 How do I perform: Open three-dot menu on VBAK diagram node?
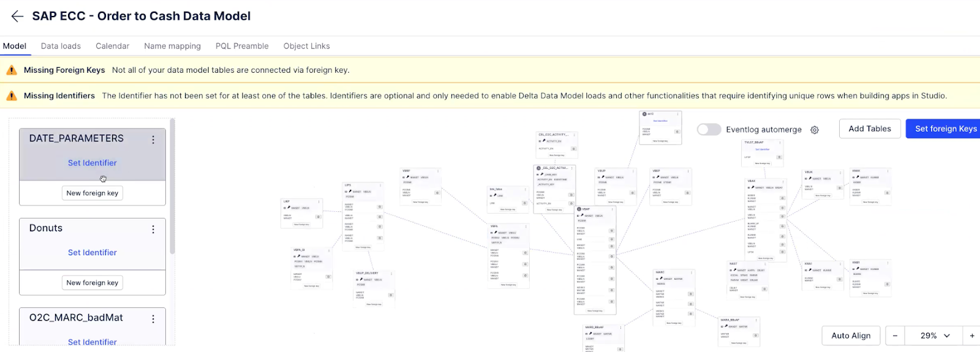(x=784, y=181)
